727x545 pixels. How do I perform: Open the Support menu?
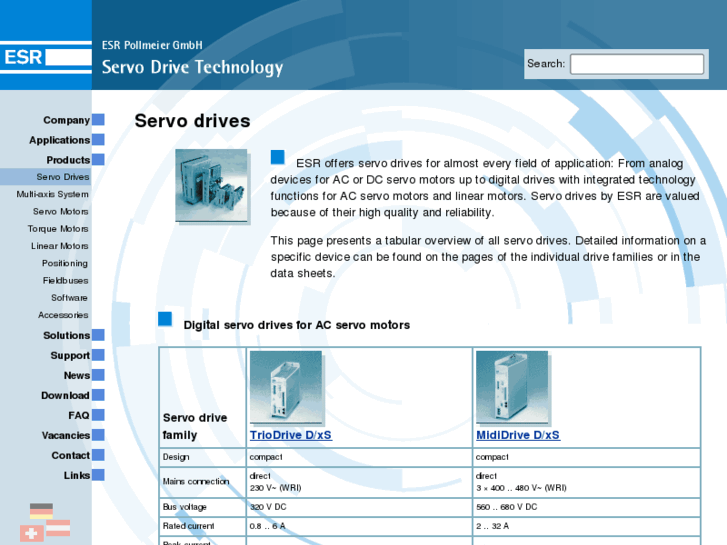70,355
